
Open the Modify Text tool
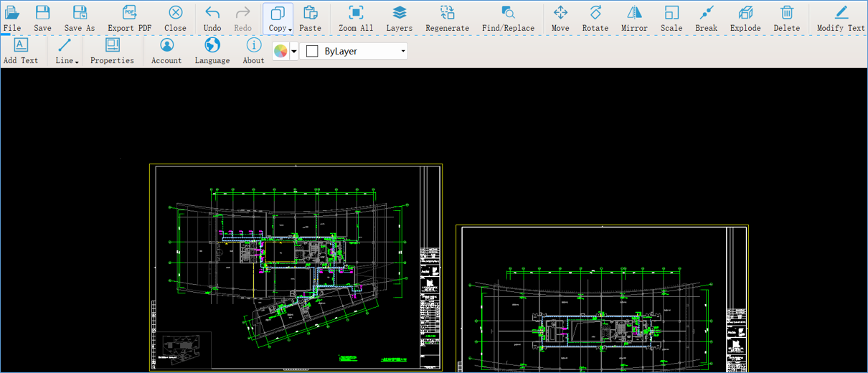point(841,19)
